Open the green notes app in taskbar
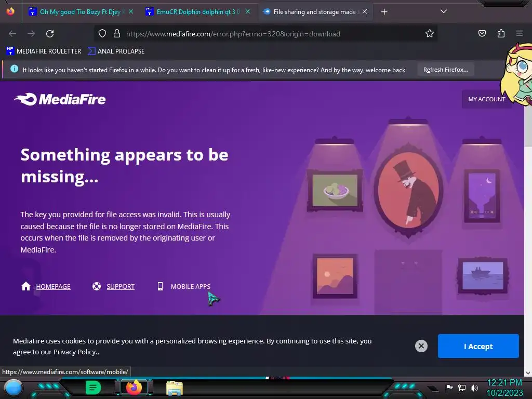 (94, 388)
